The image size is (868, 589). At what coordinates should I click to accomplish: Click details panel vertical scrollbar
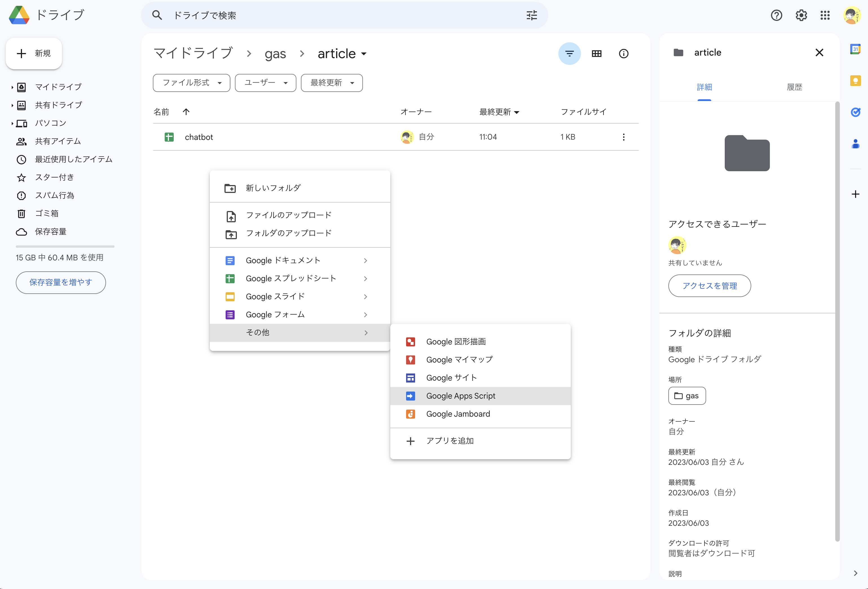point(837,321)
